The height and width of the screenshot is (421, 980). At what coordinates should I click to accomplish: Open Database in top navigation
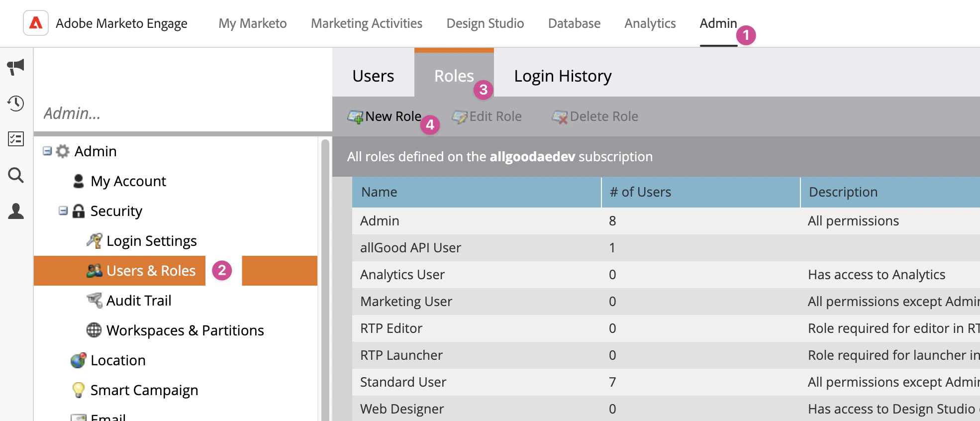(574, 23)
